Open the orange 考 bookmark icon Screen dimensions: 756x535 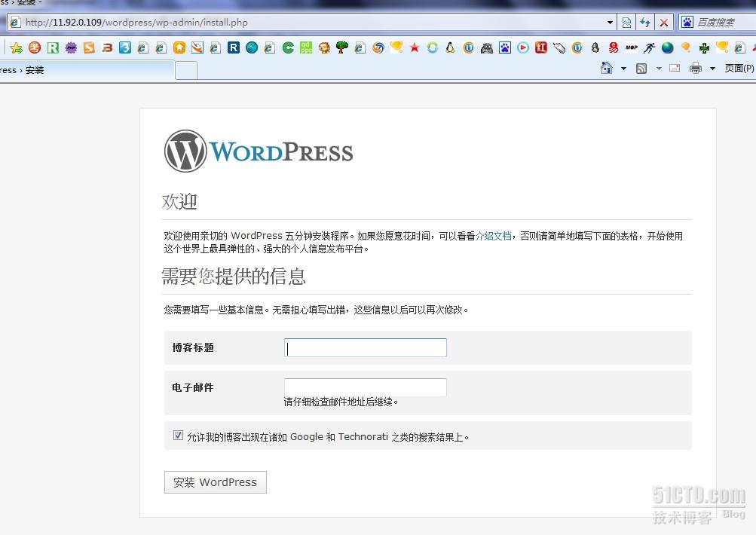click(x=35, y=47)
